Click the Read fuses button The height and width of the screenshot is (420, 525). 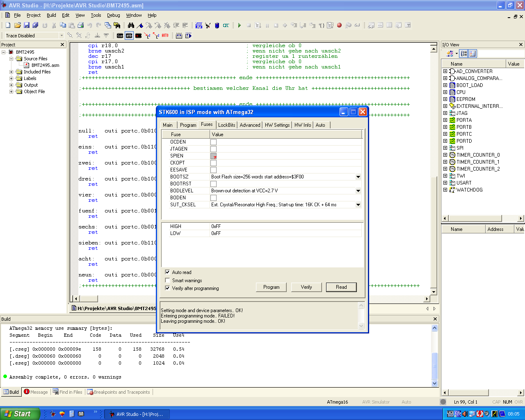click(341, 287)
